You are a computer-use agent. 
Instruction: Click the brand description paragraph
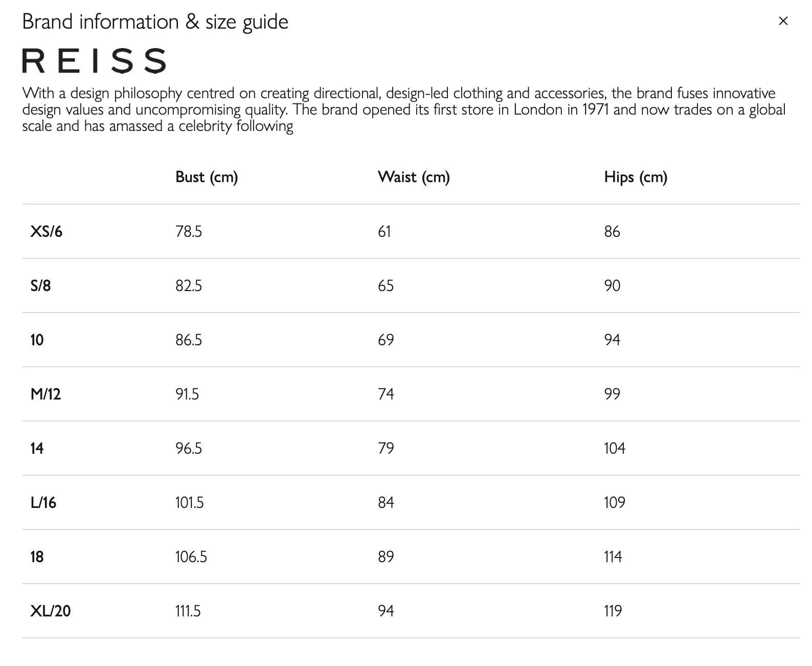[x=404, y=109]
